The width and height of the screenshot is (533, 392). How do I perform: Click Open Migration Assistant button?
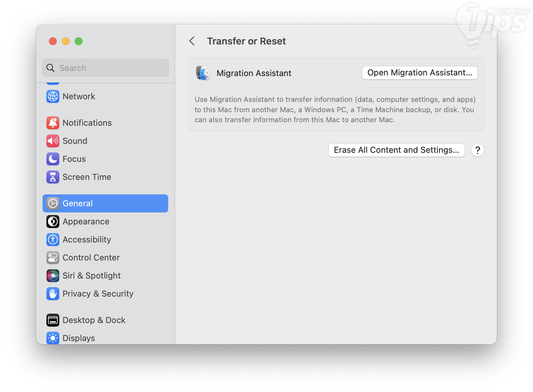click(x=420, y=73)
